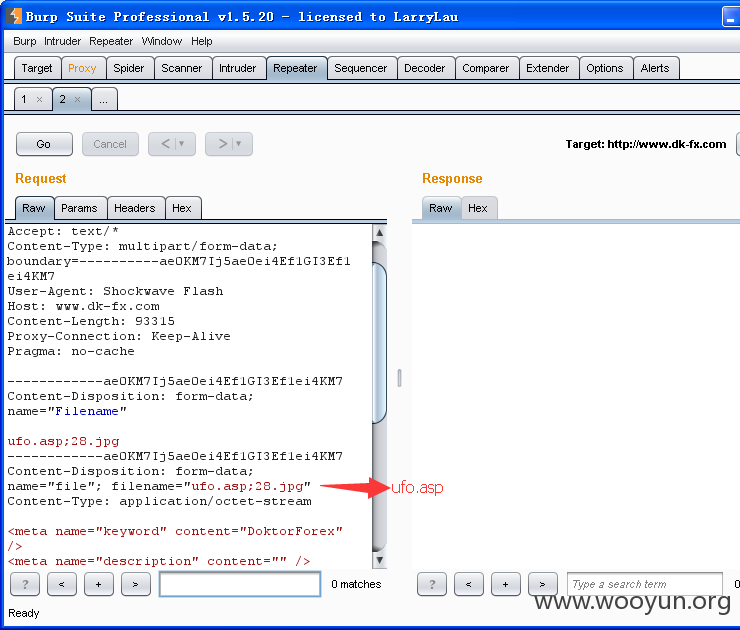Open the Help menu

202,42
